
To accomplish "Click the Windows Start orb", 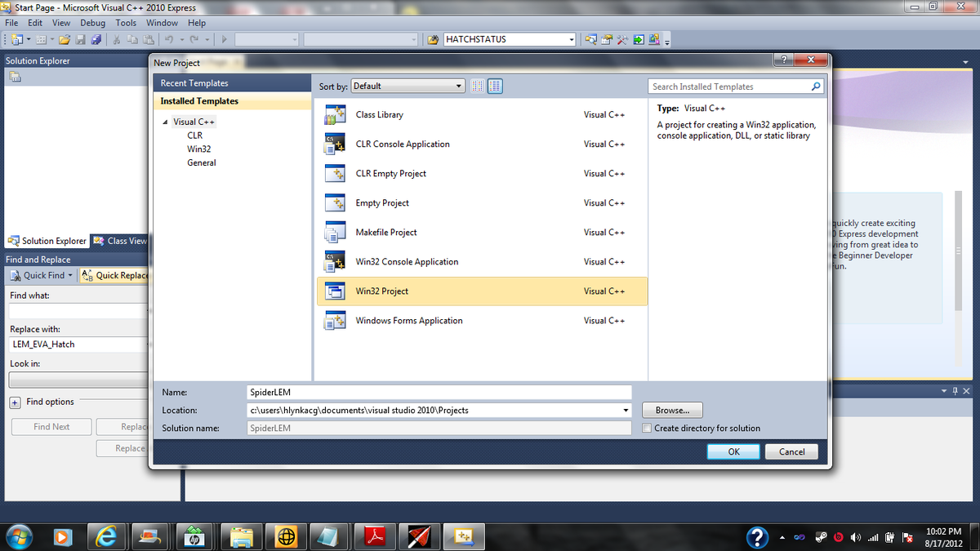I will (x=18, y=536).
